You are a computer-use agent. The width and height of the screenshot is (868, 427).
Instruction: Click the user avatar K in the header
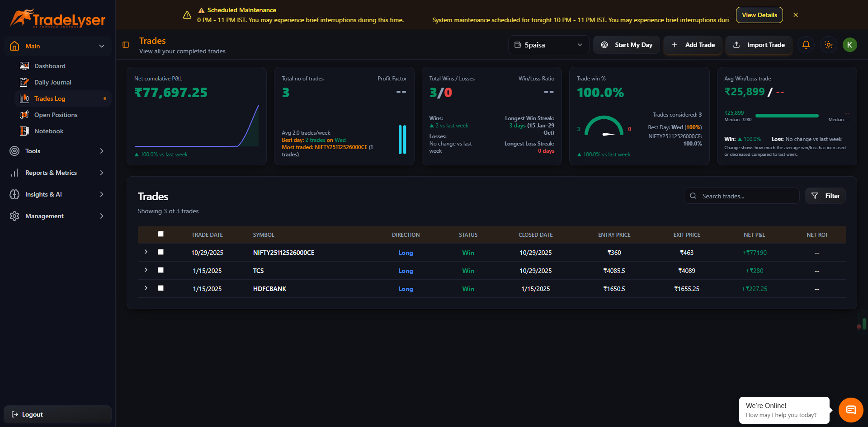coord(850,45)
